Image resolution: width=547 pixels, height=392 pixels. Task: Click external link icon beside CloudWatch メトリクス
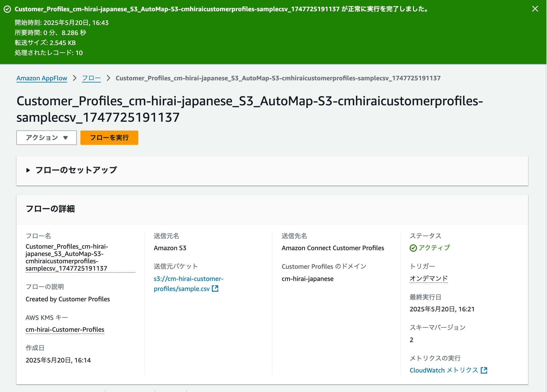(484, 370)
